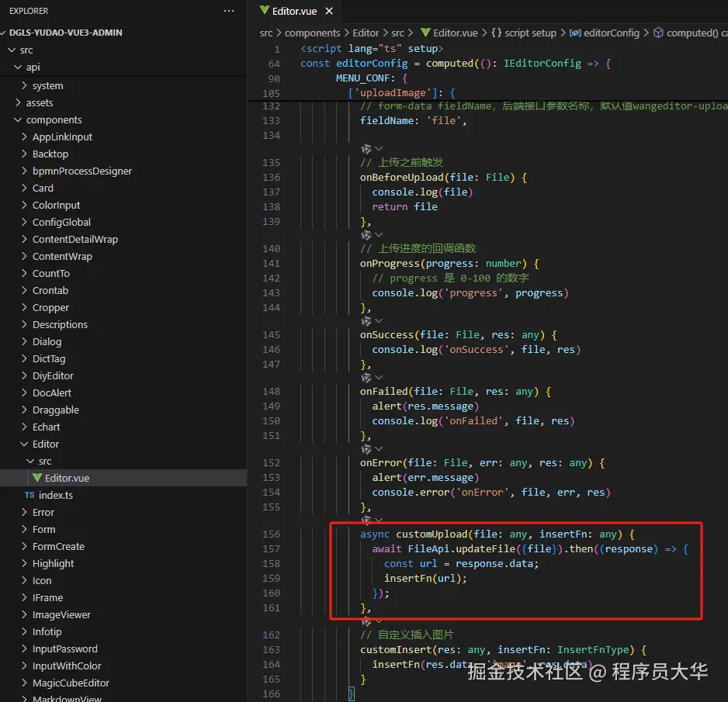This screenshot has width=728, height=702.
Task: Collapse the DGLS-YUDAO-VUE3-ADMIN project root
Action: pos(4,33)
